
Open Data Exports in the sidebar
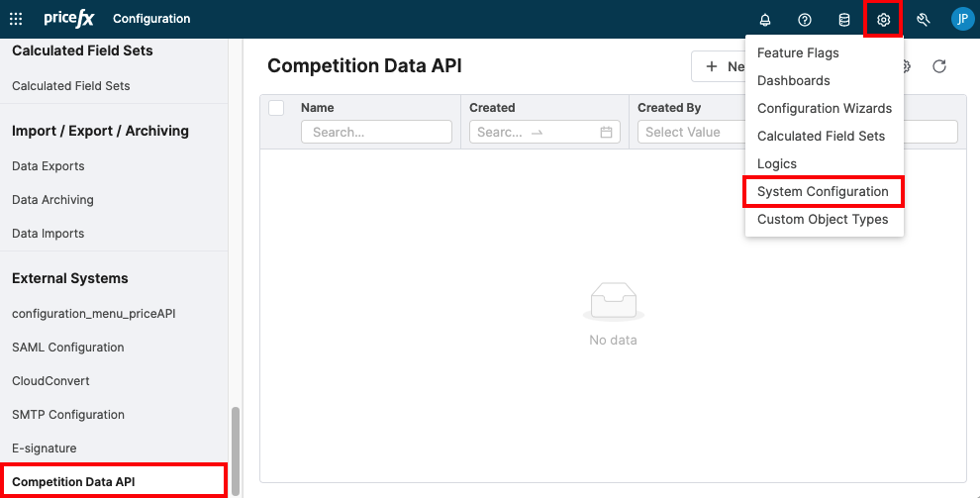click(49, 166)
